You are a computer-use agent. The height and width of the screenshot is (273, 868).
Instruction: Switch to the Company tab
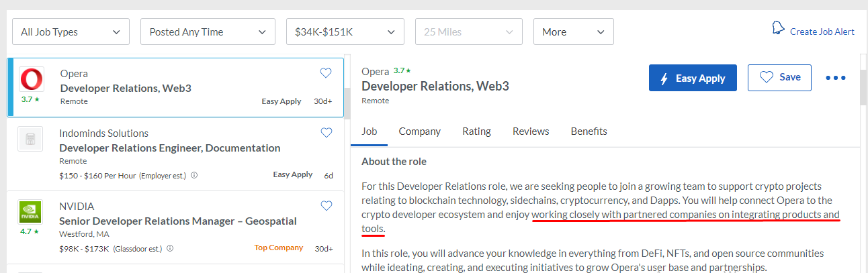(x=420, y=131)
